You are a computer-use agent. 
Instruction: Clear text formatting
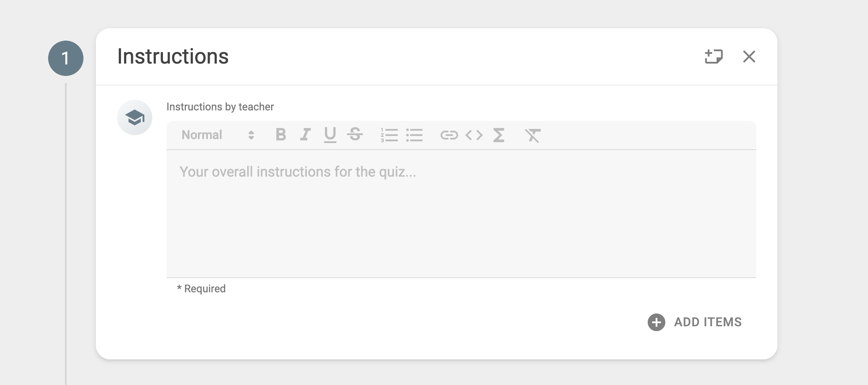tap(532, 135)
